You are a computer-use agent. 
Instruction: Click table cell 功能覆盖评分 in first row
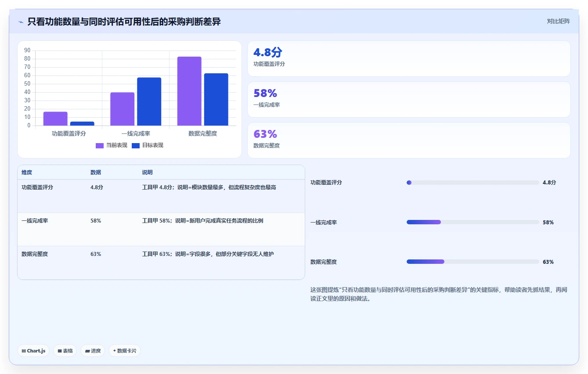(x=37, y=187)
